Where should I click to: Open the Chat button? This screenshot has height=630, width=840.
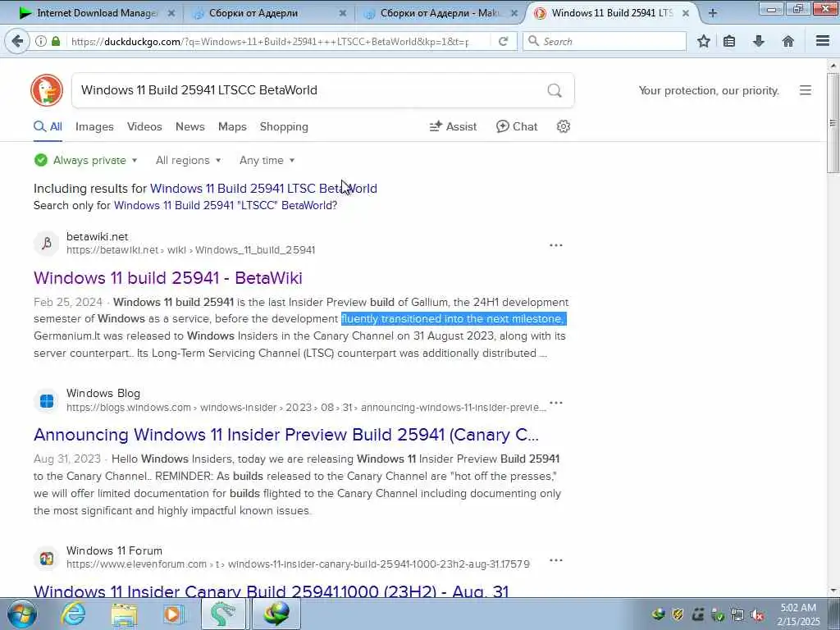click(x=517, y=127)
